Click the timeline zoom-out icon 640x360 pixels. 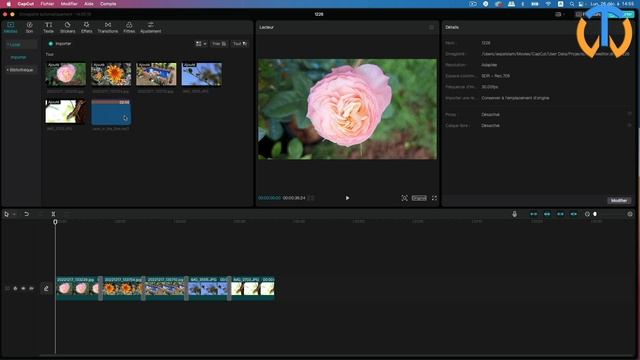(x=587, y=214)
